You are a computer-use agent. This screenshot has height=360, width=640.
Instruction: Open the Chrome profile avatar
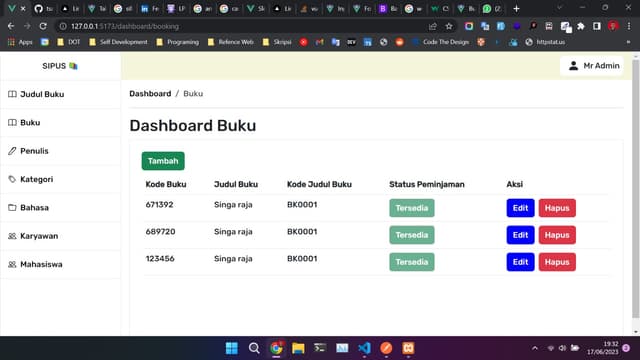pyautogui.click(x=613, y=27)
